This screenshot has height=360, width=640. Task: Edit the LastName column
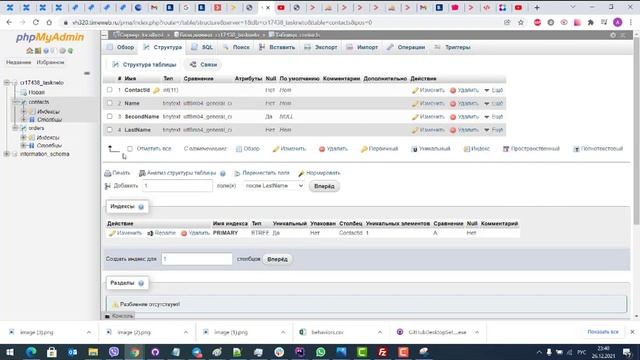point(428,130)
